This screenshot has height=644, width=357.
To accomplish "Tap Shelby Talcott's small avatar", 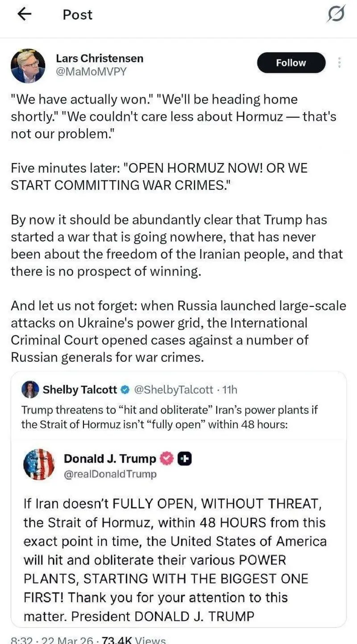I will pos(30,389).
